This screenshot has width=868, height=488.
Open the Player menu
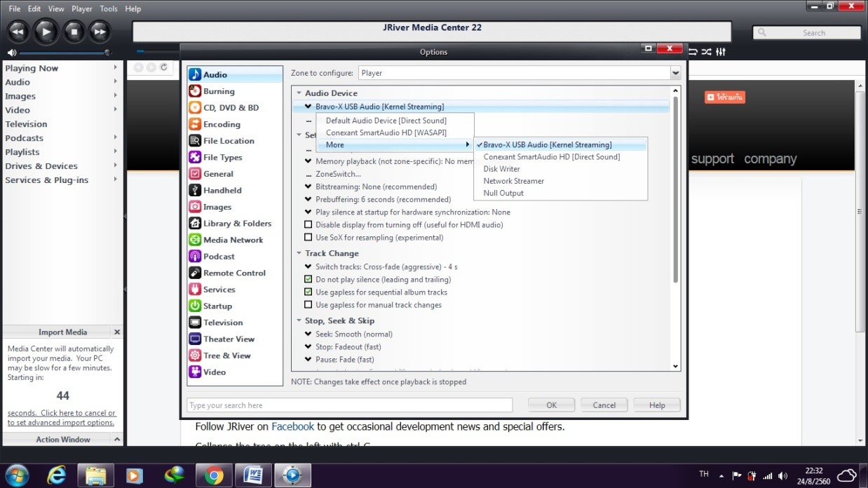click(x=82, y=9)
